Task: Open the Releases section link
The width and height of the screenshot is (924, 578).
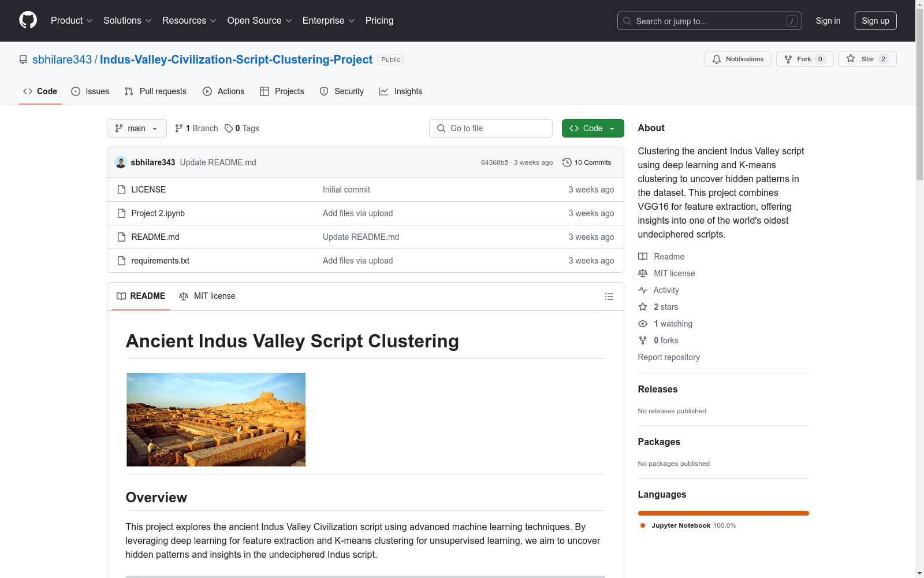Action: point(658,390)
